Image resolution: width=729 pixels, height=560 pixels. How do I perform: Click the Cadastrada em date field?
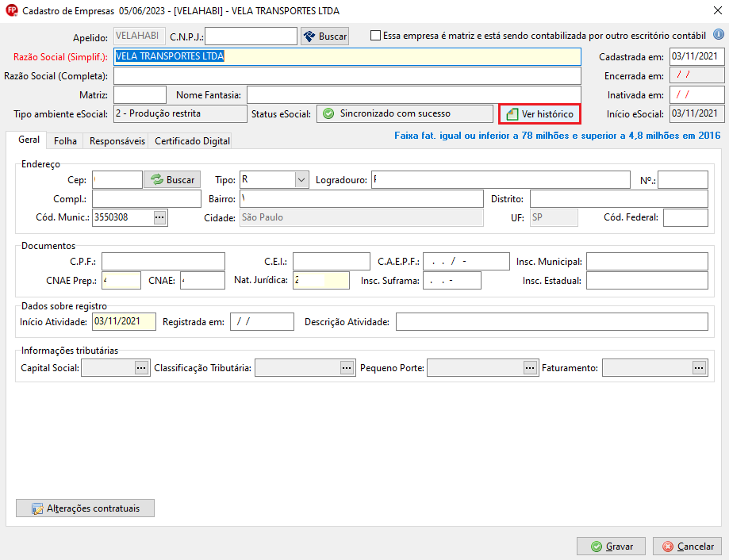(x=697, y=56)
